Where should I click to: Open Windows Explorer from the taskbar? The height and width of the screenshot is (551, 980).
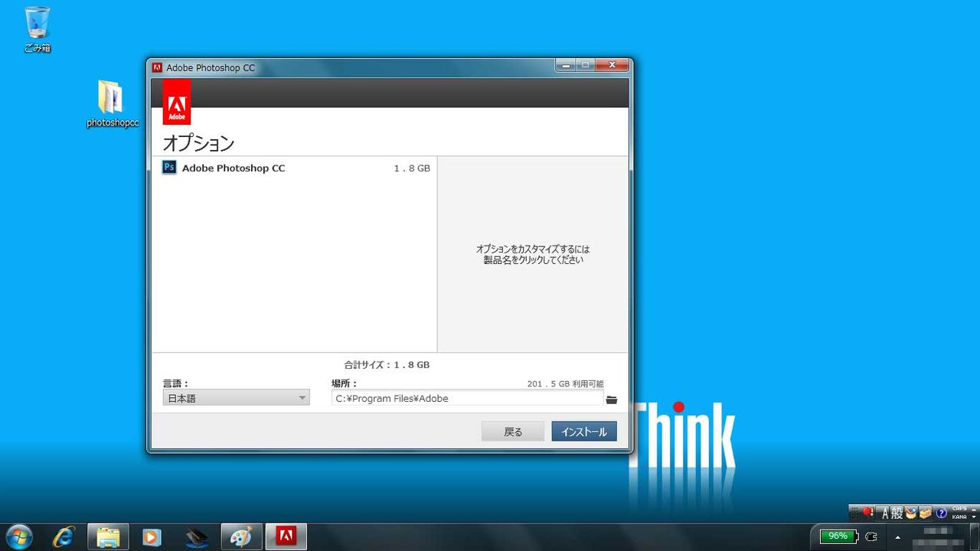108,536
